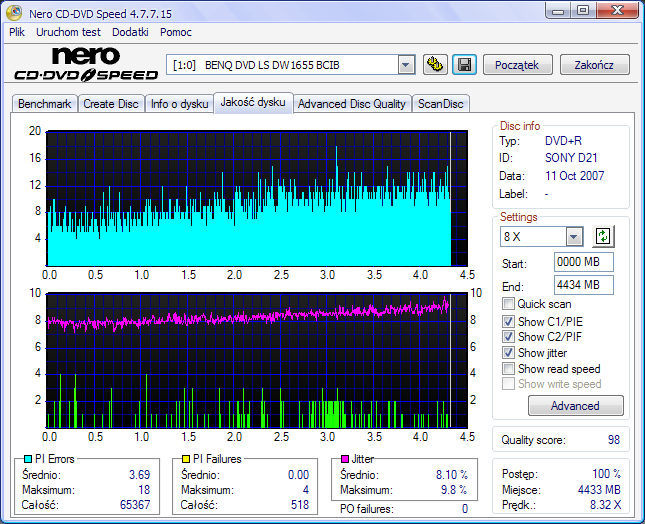
Task: Enable the Quick scan checkbox
Action: [x=508, y=304]
